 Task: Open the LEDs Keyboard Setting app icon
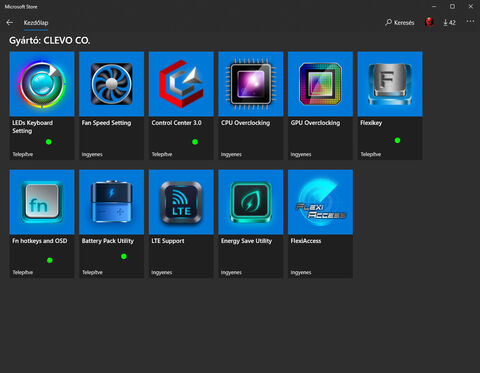coord(42,84)
